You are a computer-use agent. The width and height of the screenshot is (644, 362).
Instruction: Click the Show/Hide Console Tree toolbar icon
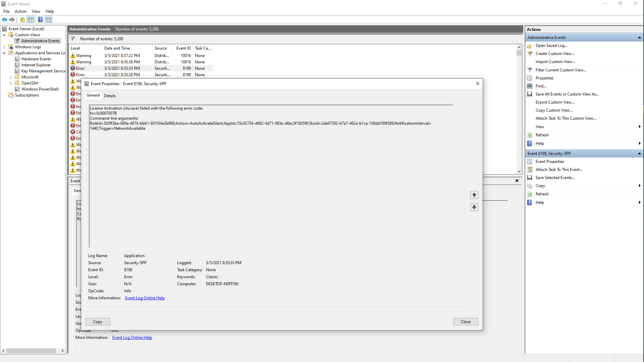click(x=31, y=19)
